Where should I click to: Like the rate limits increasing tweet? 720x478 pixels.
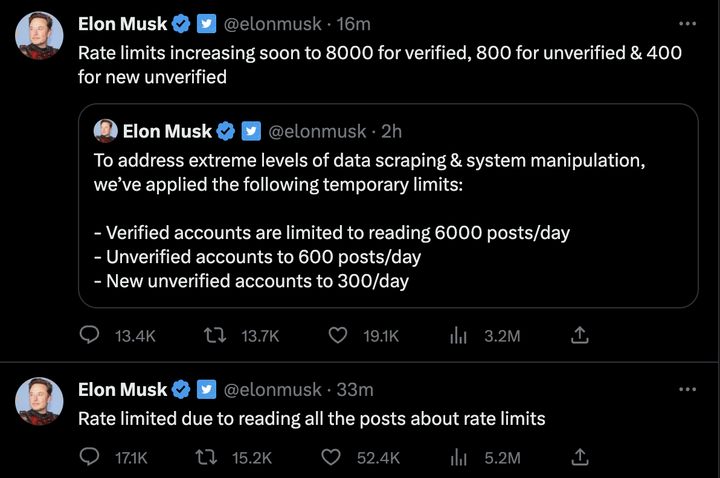pos(338,337)
